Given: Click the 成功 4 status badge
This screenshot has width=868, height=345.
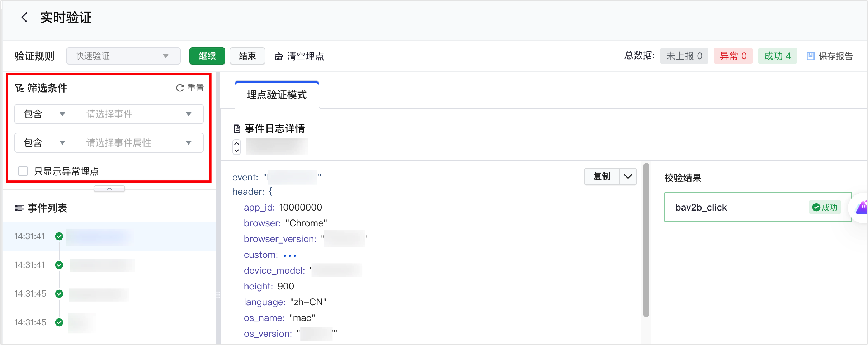Looking at the screenshot, I should pyautogui.click(x=777, y=56).
